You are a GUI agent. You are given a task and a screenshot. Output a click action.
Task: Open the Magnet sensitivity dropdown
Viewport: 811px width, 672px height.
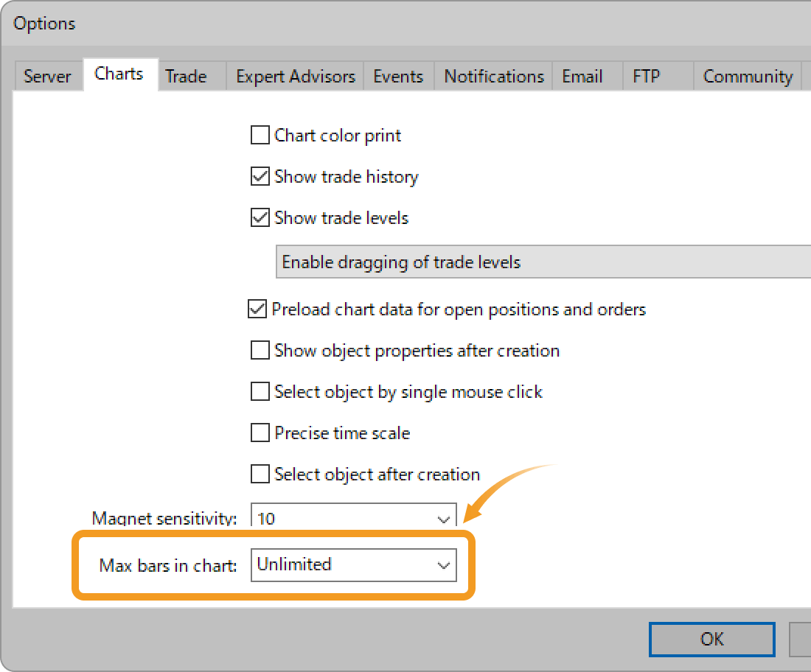pos(354,516)
